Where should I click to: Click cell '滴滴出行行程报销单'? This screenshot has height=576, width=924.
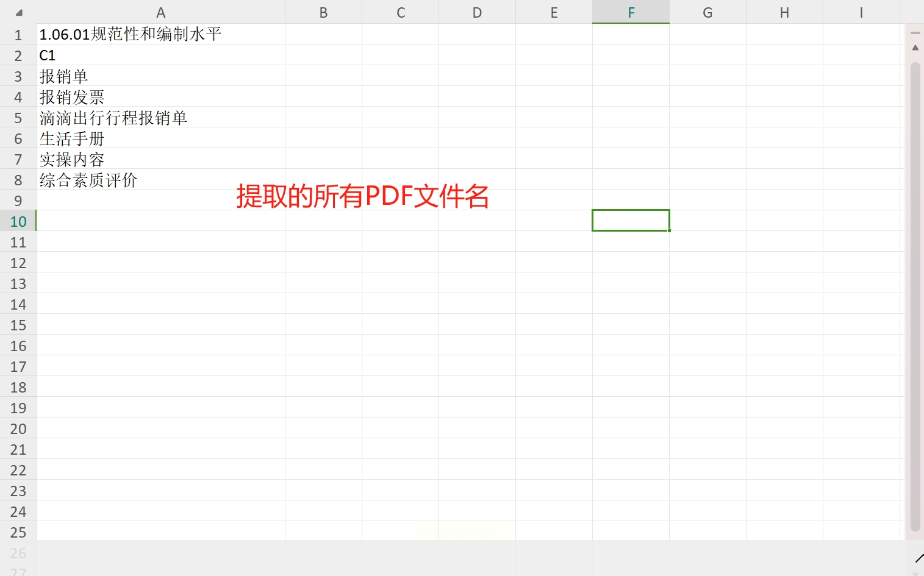(x=160, y=117)
